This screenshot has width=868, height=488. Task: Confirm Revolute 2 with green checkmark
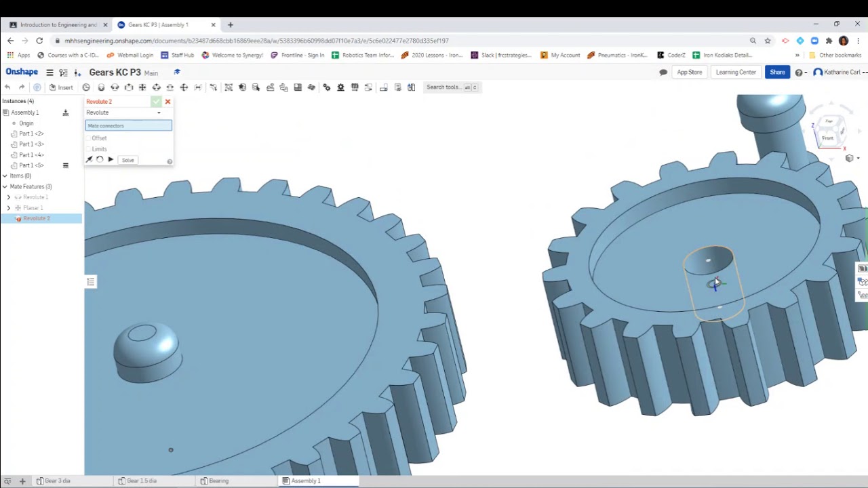coord(156,102)
